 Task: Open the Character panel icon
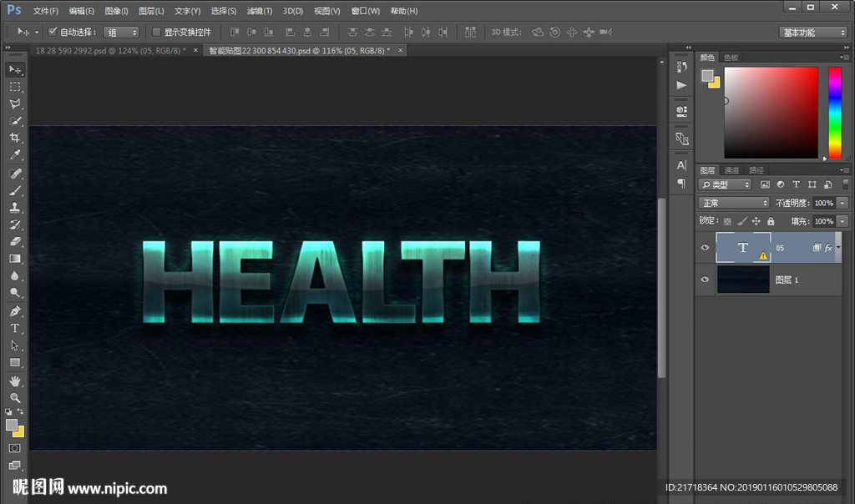[x=681, y=165]
